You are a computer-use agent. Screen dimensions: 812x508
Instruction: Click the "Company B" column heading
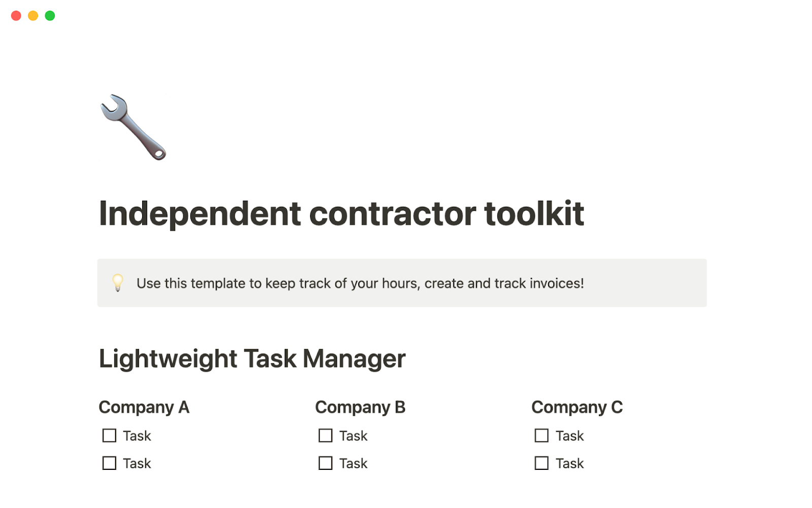pos(360,407)
